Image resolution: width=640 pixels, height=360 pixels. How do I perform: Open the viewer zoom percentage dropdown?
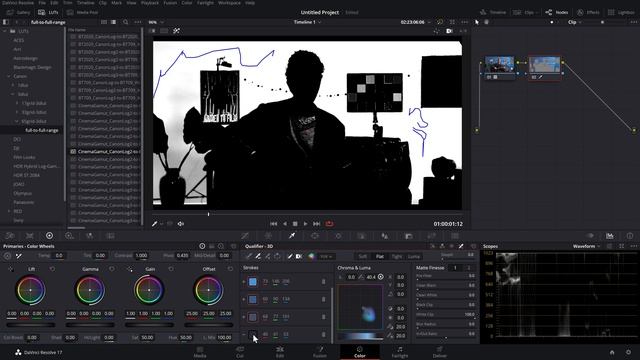click(156, 22)
